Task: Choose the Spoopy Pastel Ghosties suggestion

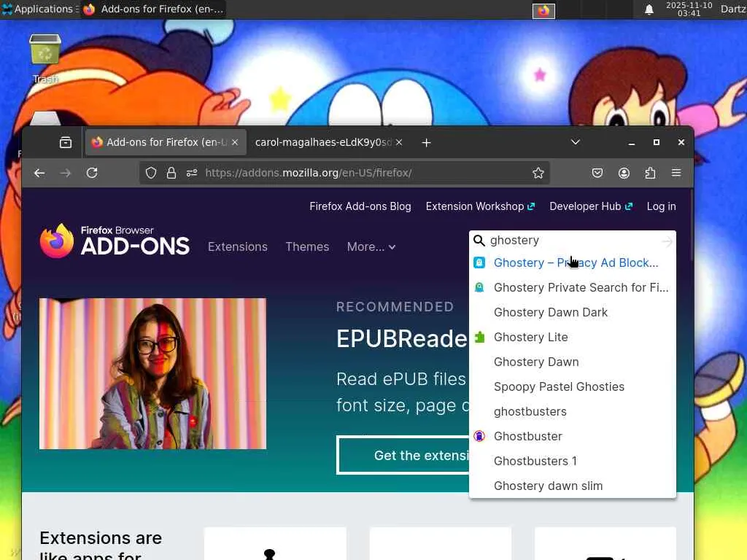Action: pyautogui.click(x=573, y=386)
